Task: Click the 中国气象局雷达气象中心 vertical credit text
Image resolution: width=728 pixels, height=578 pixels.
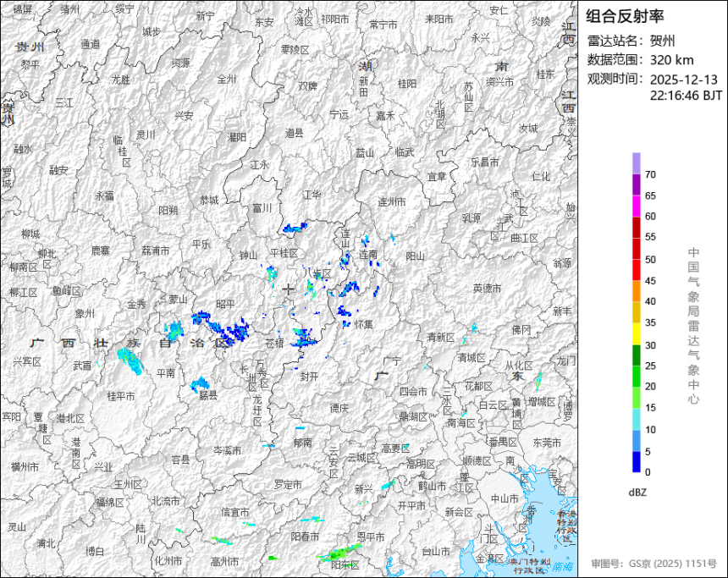Action: (x=693, y=326)
